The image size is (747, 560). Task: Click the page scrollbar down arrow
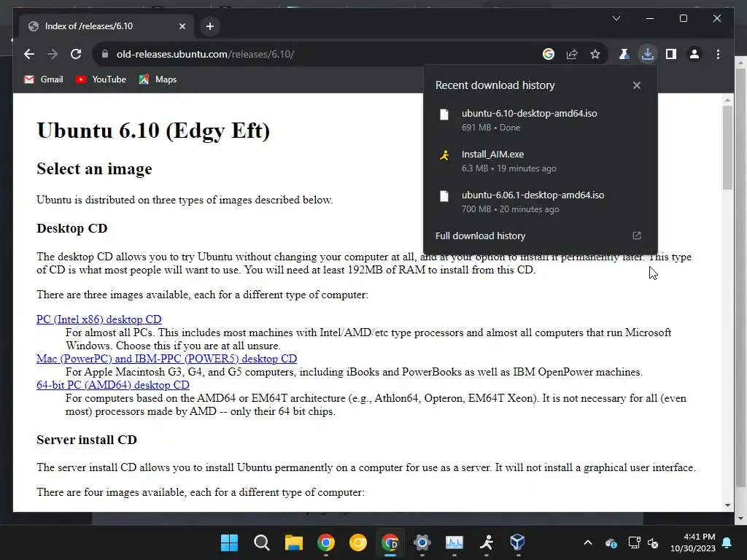727,505
